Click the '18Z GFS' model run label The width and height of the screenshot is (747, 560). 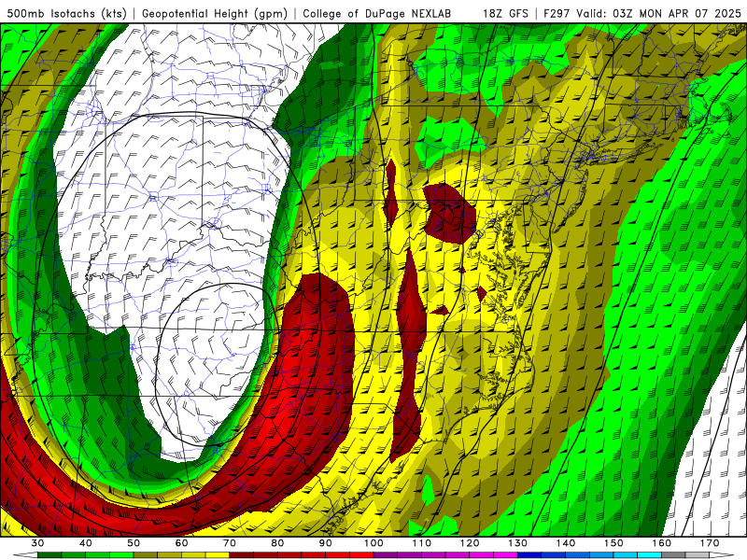506,13
